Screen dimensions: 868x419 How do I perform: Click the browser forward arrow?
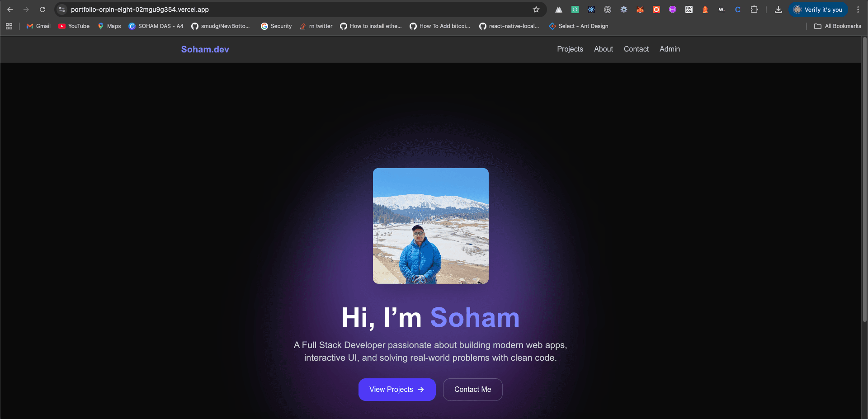point(26,9)
